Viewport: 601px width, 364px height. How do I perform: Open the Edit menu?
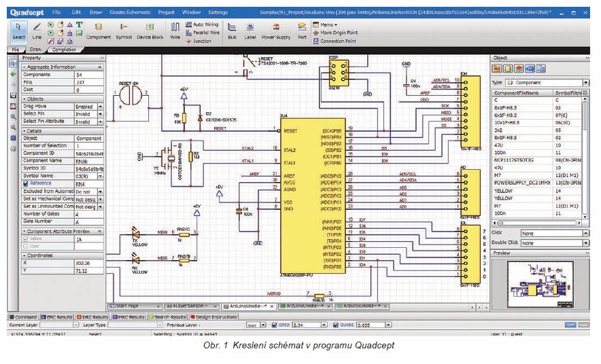[76, 12]
